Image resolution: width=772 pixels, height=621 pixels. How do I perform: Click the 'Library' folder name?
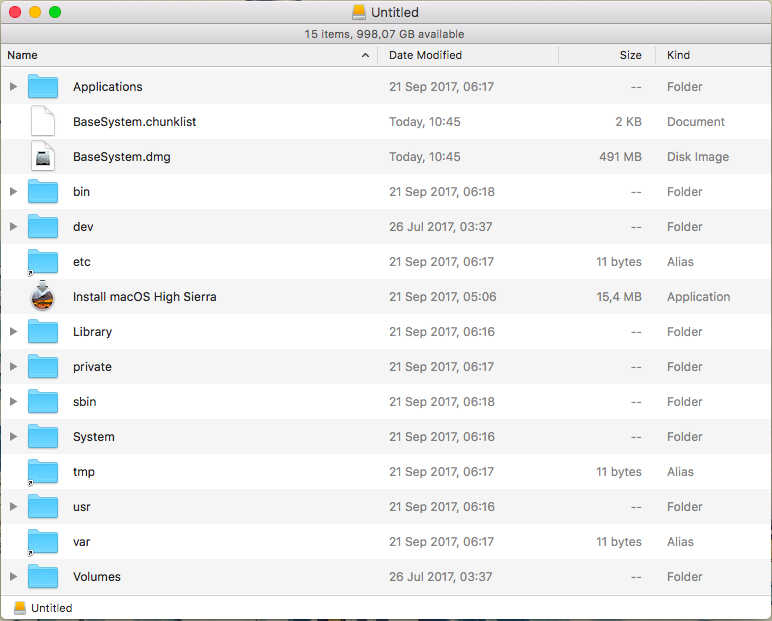pyautogui.click(x=93, y=332)
